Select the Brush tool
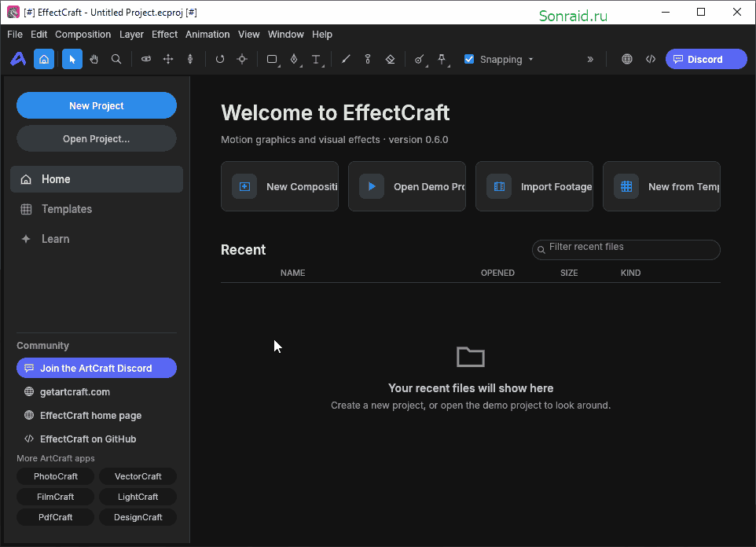This screenshot has height=547, width=756. coord(346,59)
